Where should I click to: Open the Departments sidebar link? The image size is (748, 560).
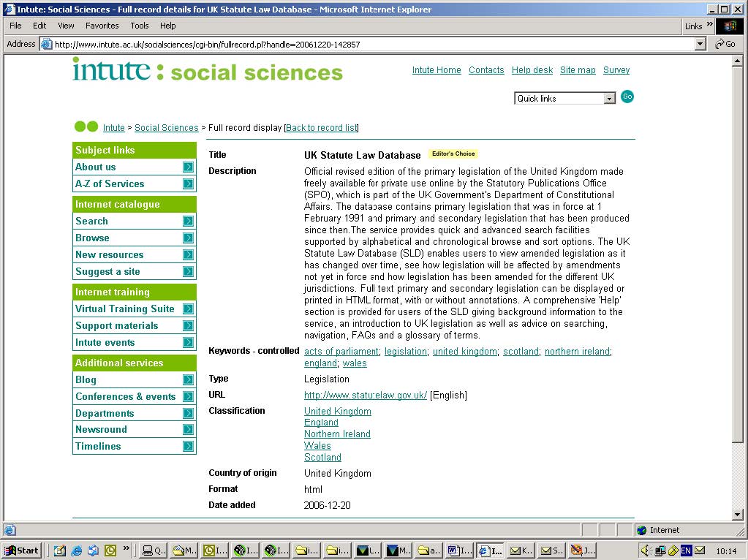tap(105, 413)
